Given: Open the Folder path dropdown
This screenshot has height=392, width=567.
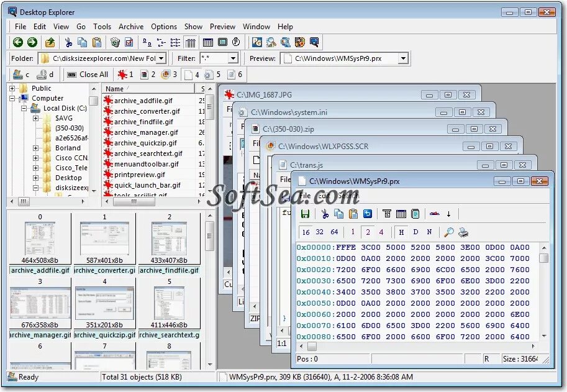Looking at the screenshot, I should click(161, 58).
